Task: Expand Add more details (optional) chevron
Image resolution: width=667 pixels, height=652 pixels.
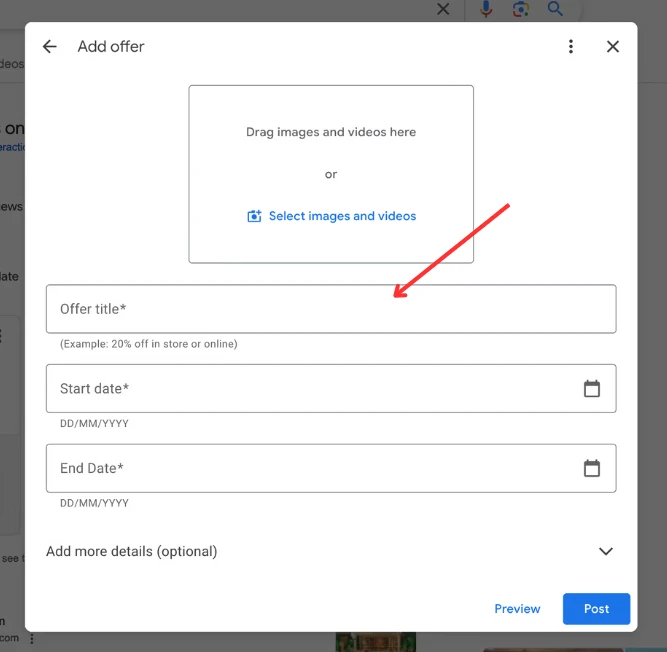Action: pyautogui.click(x=605, y=551)
